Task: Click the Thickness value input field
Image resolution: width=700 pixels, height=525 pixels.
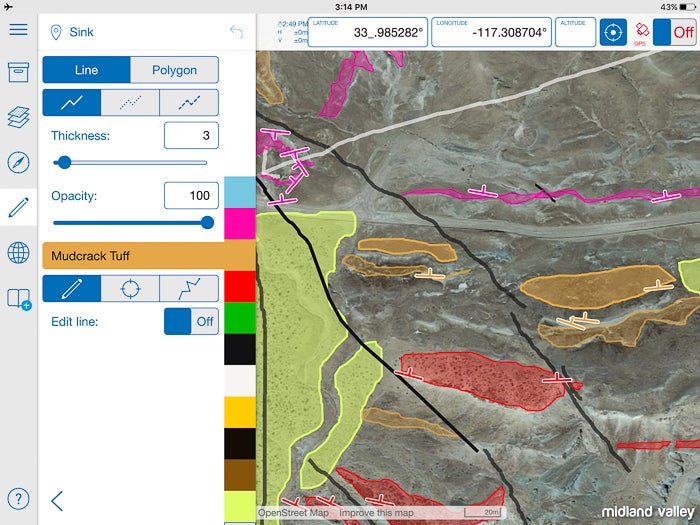Action: tap(191, 135)
